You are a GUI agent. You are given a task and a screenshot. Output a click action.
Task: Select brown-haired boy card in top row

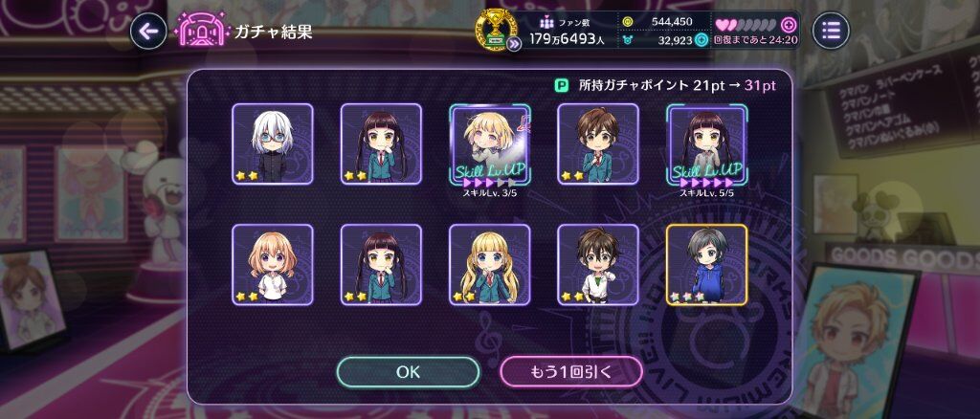(598, 143)
